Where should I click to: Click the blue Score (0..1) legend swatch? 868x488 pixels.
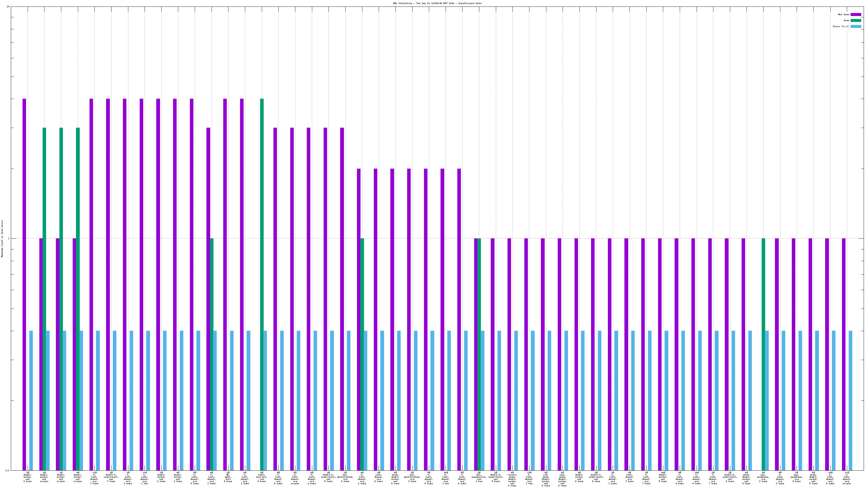coord(856,26)
